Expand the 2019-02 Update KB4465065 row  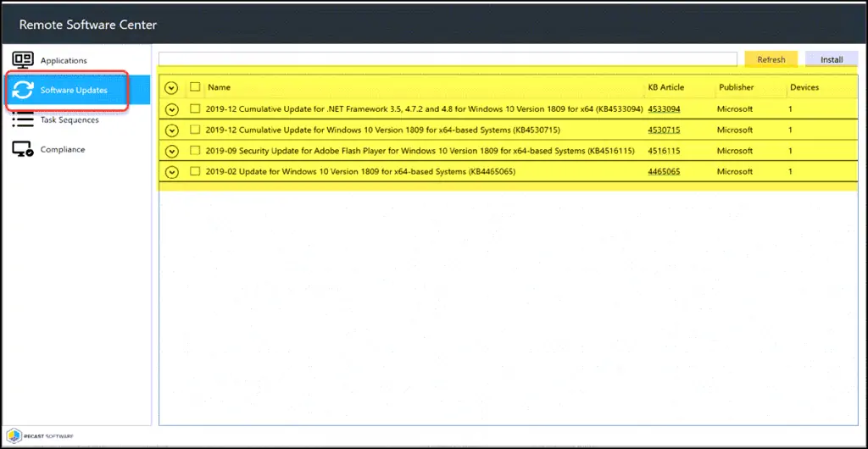pyautogui.click(x=172, y=173)
